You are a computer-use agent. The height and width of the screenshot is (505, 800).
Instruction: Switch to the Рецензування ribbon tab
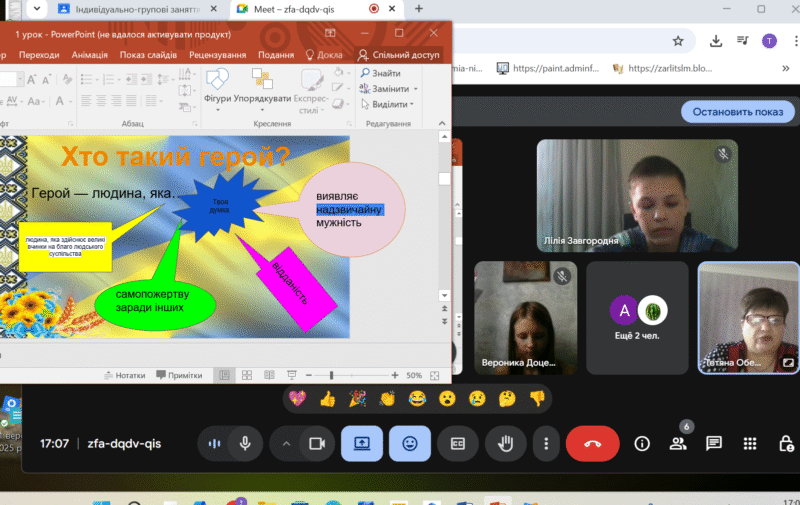218,55
